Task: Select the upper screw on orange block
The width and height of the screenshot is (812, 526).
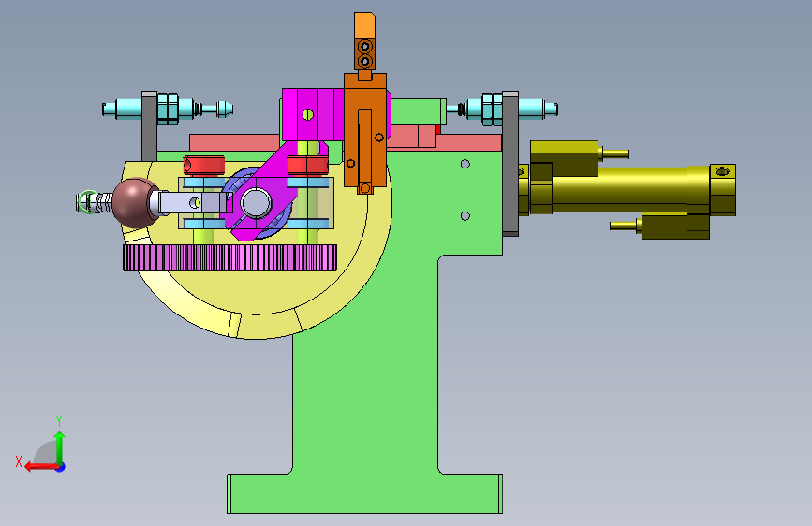Action: coord(365,47)
